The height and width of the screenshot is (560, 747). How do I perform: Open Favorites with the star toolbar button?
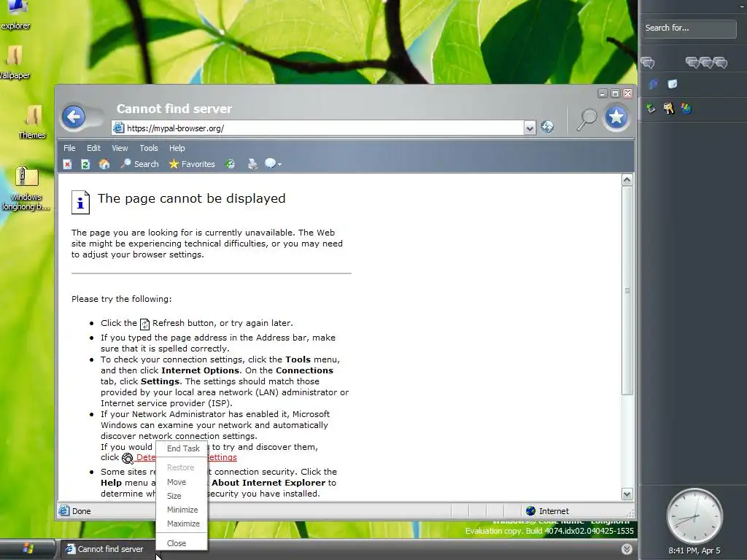192,164
